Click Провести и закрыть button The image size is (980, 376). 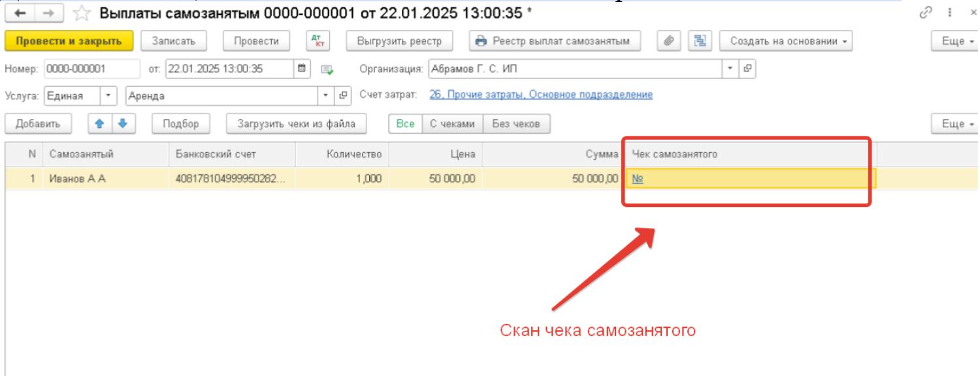tap(69, 40)
